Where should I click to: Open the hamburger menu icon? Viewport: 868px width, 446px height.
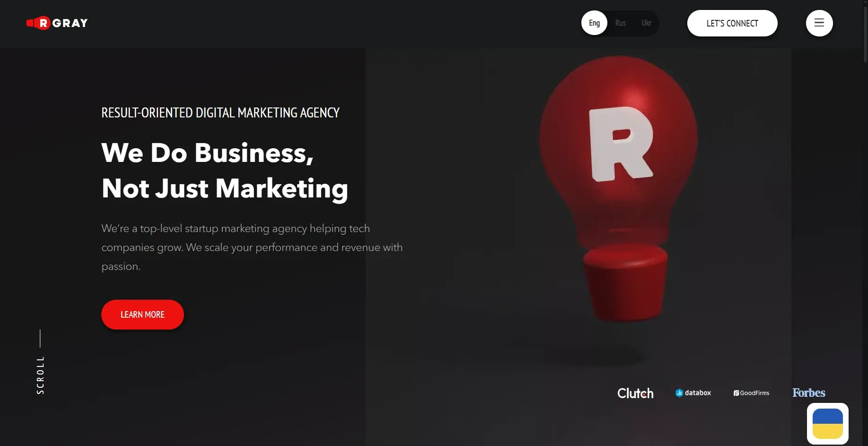[819, 23]
